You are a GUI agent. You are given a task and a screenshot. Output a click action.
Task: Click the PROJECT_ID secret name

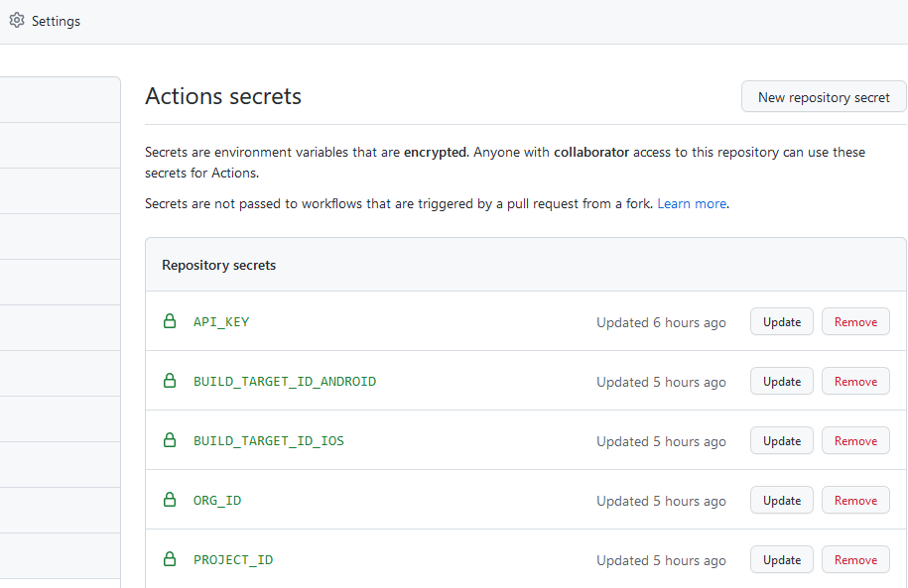click(233, 560)
